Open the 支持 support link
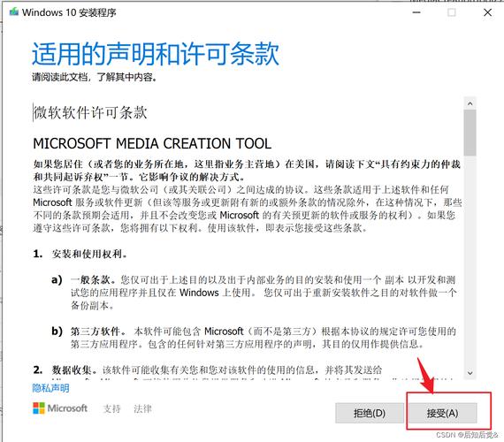This screenshot has width=504, height=442. coord(112,408)
